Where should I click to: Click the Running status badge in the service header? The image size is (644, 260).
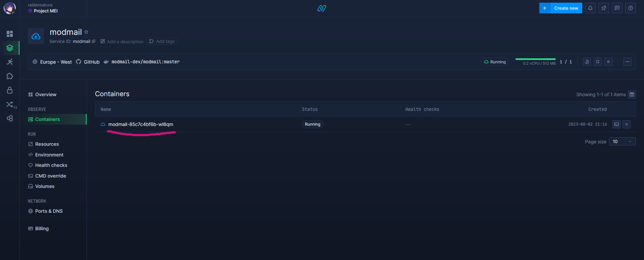click(495, 62)
